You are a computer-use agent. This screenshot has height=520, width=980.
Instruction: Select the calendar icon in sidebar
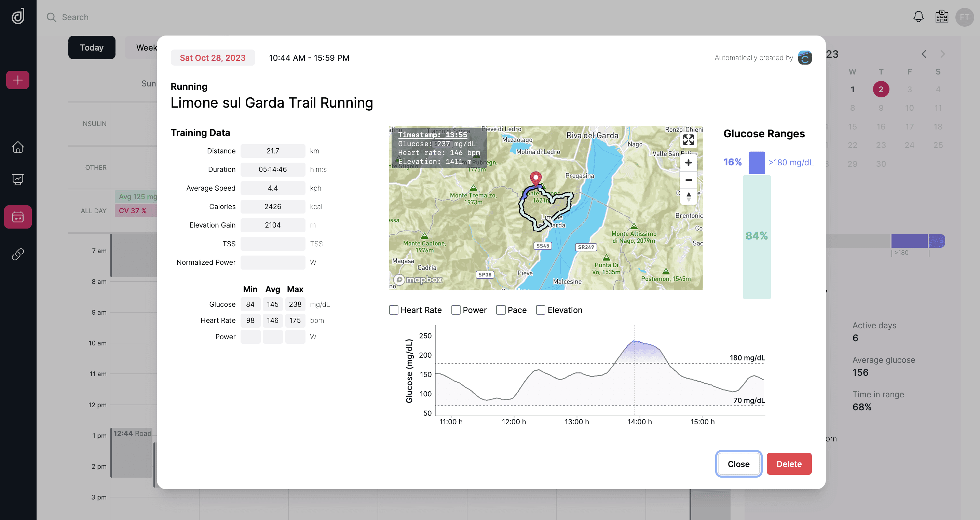(x=17, y=217)
